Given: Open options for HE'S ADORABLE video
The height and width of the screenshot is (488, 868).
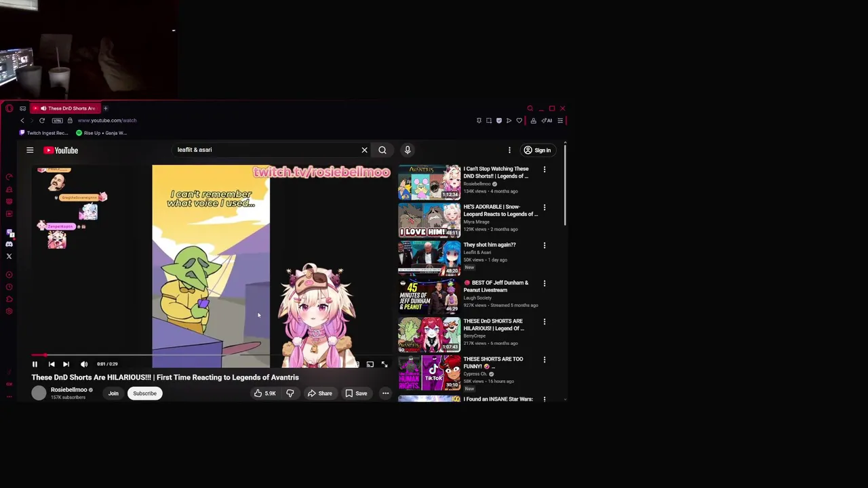Looking at the screenshot, I should (x=544, y=207).
